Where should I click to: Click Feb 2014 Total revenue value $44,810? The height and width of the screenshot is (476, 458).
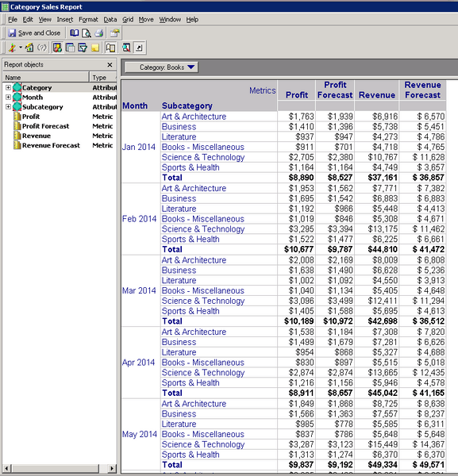[x=383, y=250]
